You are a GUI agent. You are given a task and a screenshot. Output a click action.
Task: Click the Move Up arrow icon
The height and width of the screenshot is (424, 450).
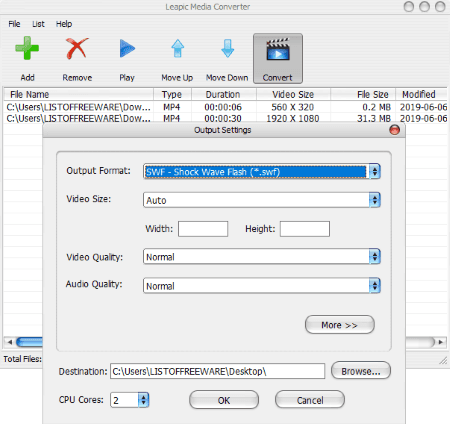pos(178,48)
